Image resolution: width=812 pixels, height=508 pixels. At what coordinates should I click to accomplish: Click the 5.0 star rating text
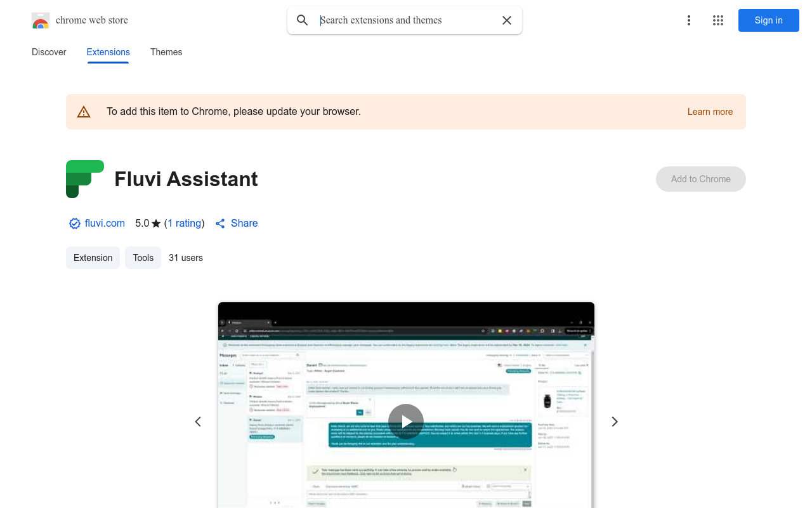click(x=148, y=224)
